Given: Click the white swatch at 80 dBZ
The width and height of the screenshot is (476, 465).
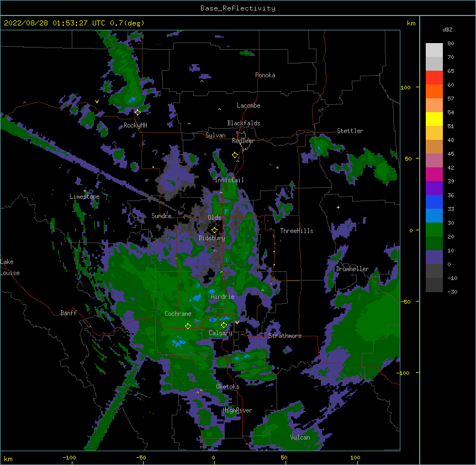Looking at the screenshot, I should pos(434,50).
